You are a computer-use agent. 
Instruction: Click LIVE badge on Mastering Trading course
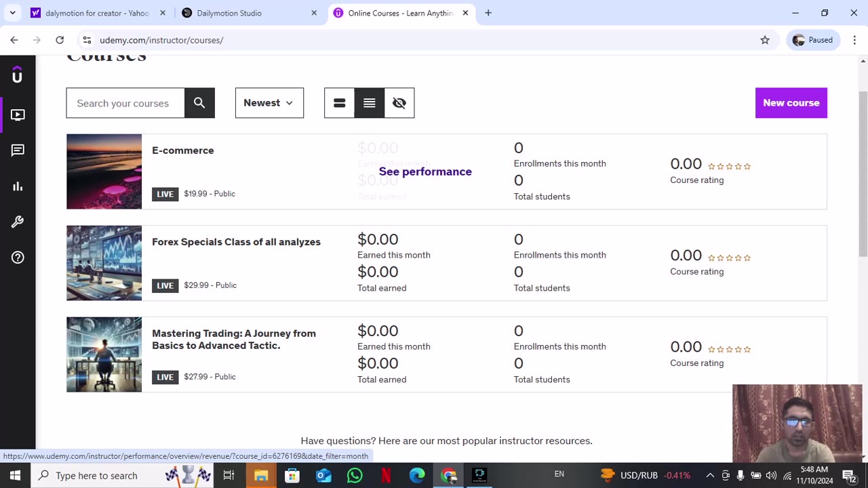[165, 377]
